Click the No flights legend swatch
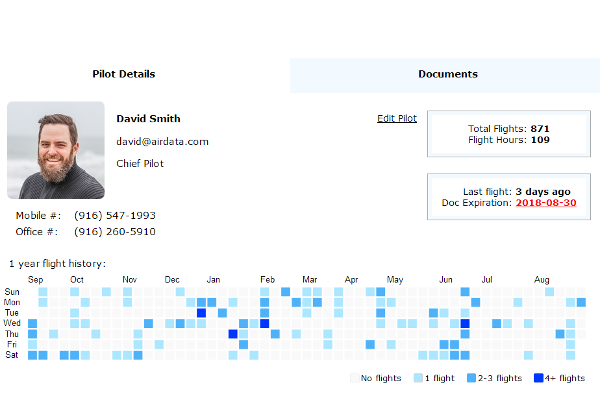Screen dimensions: 600x400 355,378
